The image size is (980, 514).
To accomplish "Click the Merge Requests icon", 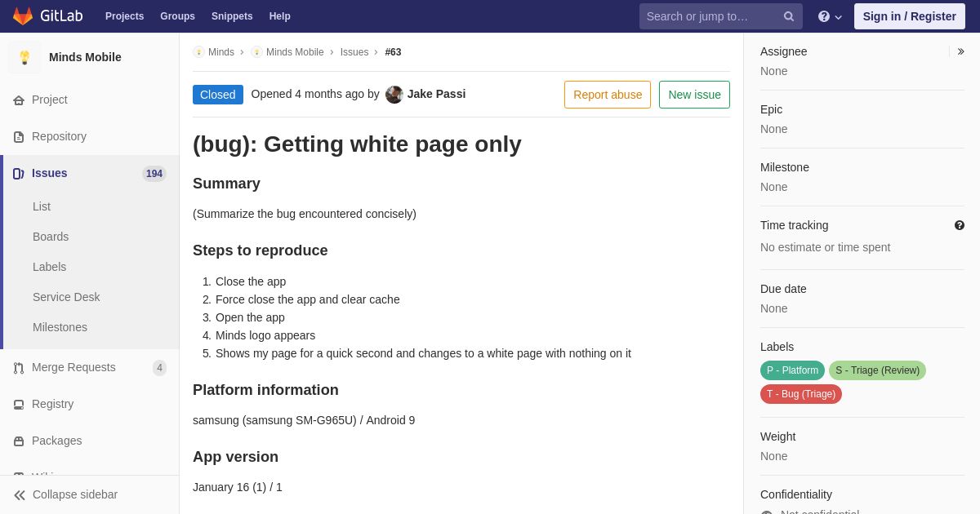I will point(19,368).
